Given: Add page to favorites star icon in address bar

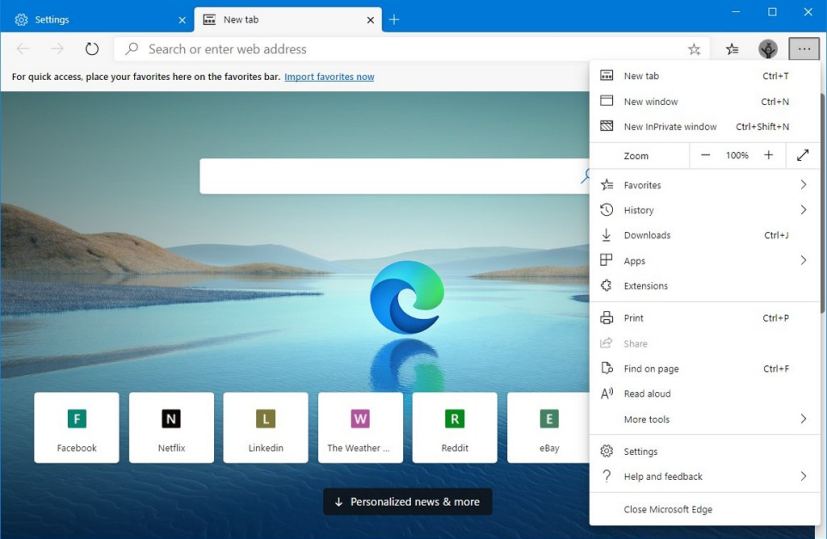Looking at the screenshot, I should point(694,50).
